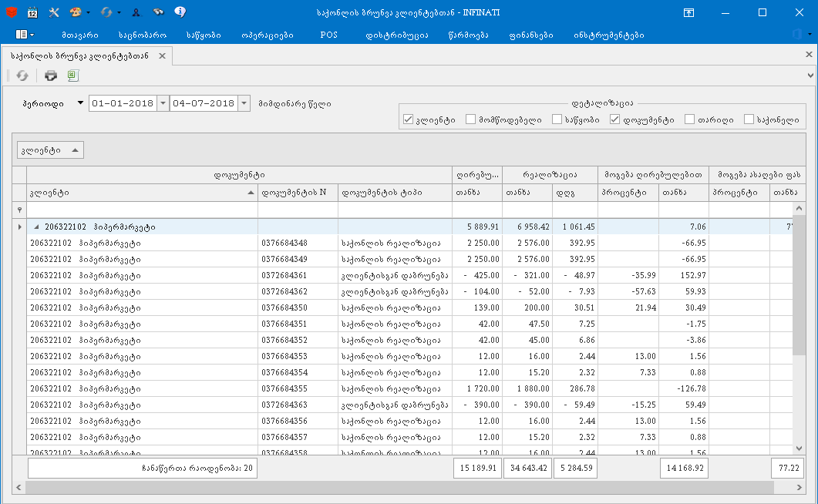Print the report with printer icon
The height and width of the screenshot is (504, 818).
(51, 76)
